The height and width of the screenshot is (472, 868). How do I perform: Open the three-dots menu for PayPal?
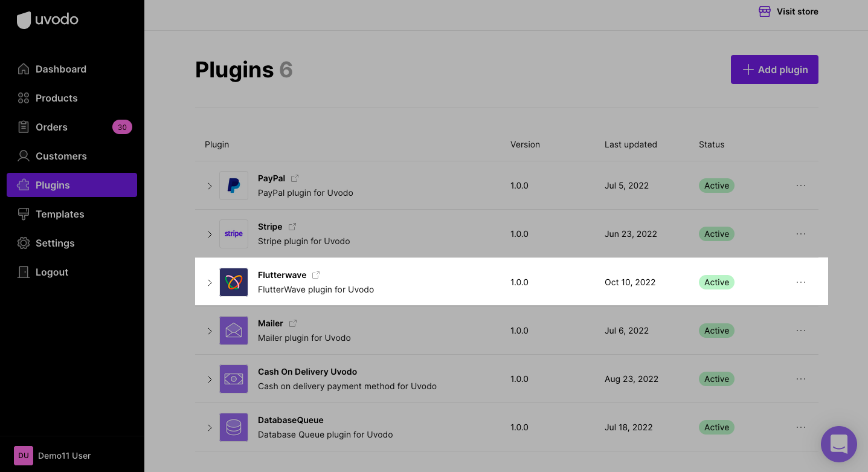801,186
